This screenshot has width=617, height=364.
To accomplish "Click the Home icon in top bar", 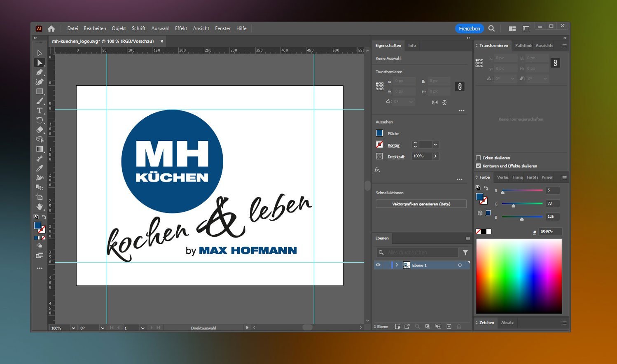I will coord(51,28).
